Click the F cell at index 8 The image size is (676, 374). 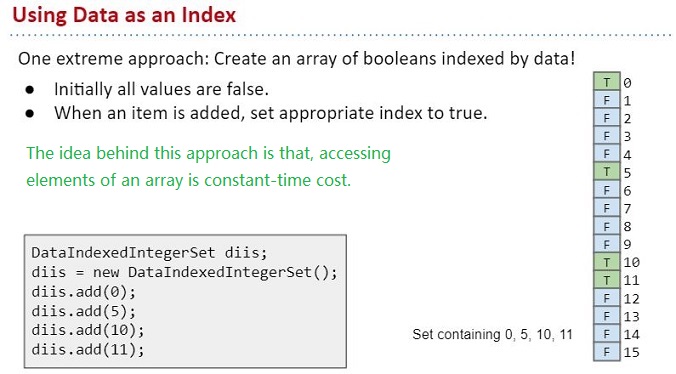(607, 226)
